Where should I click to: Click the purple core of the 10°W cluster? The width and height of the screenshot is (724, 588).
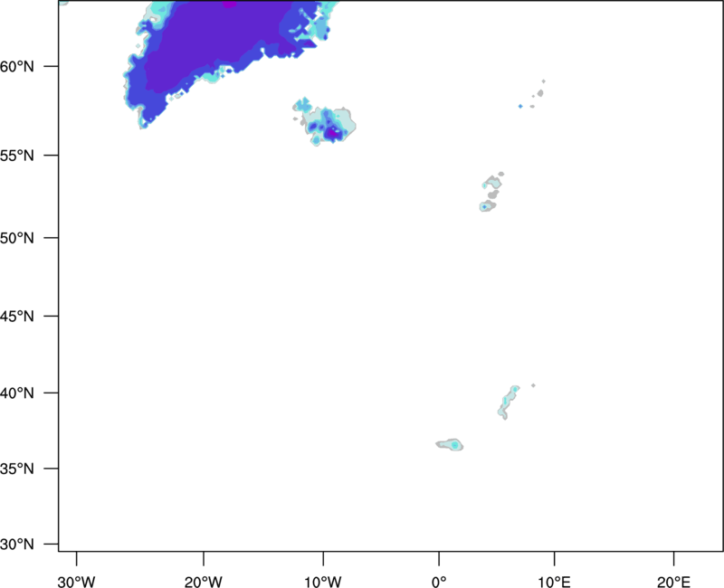[333, 134]
